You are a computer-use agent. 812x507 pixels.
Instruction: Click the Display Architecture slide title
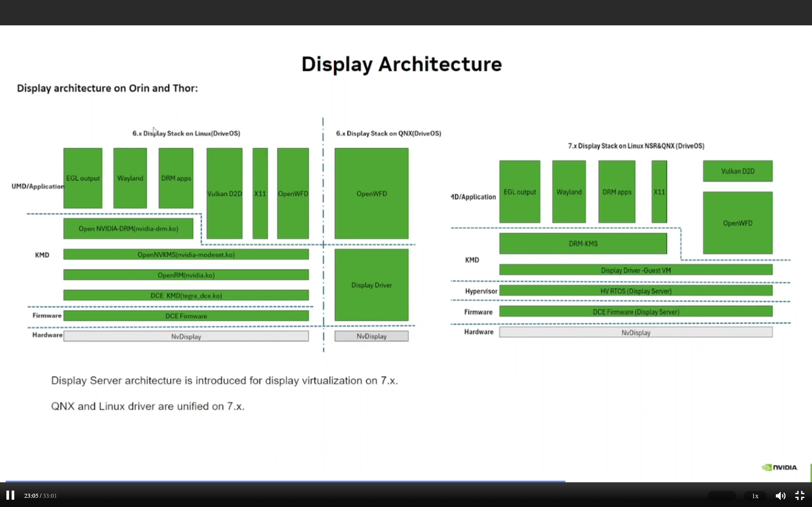[x=402, y=64]
